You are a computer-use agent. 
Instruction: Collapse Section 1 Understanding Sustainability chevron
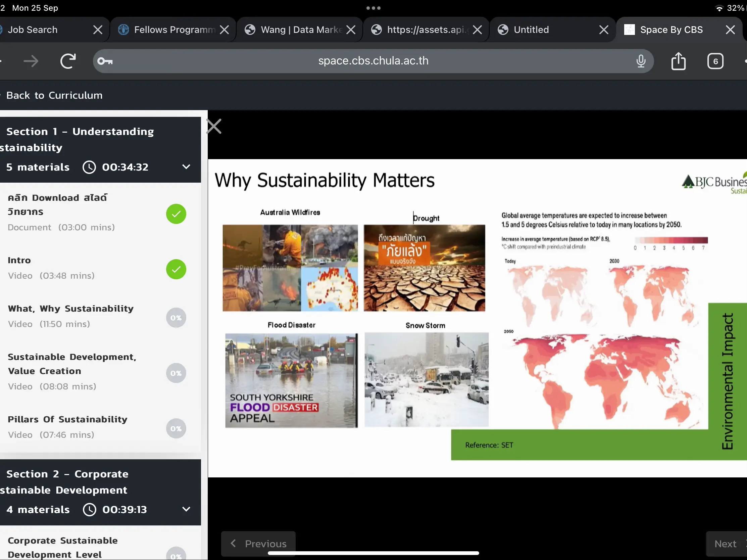(186, 167)
